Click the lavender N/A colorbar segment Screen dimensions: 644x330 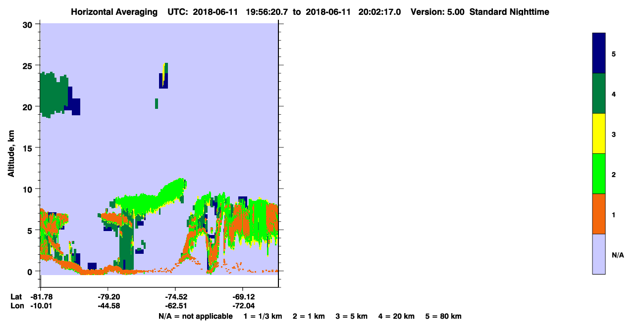599,254
